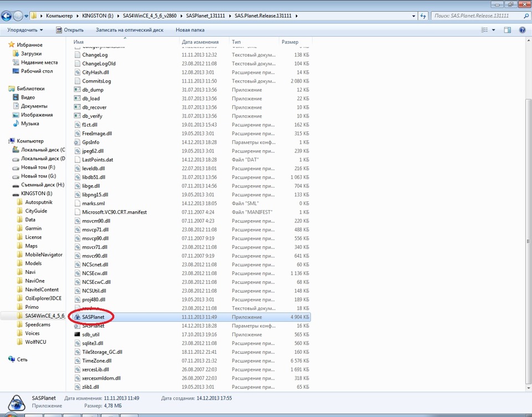Select the GpsInfo config file icon

pos(78,143)
